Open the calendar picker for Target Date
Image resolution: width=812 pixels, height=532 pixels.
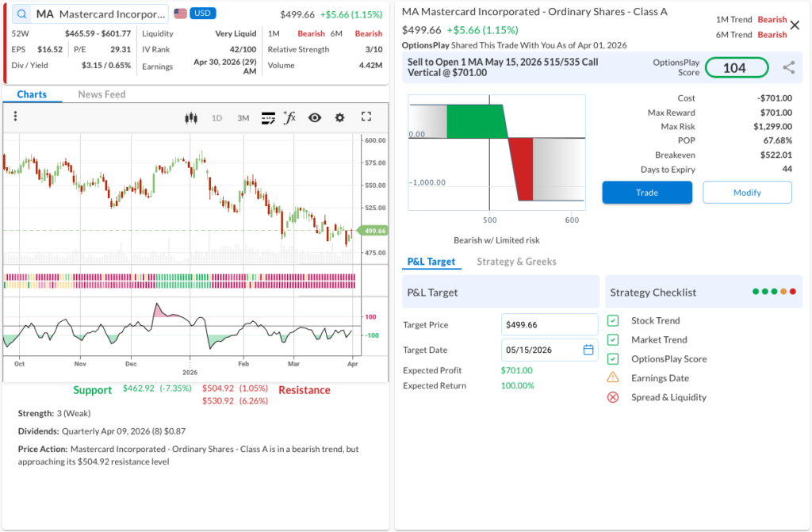(588, 350)
